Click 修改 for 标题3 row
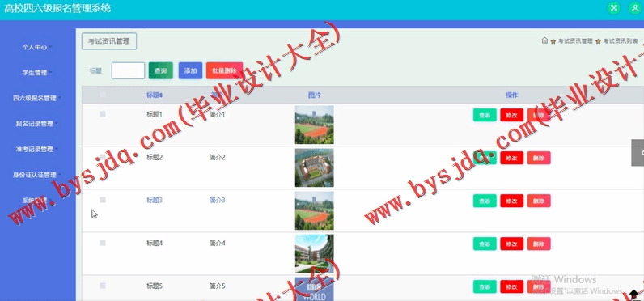The image size is (644, 301). tap(512, 201)
